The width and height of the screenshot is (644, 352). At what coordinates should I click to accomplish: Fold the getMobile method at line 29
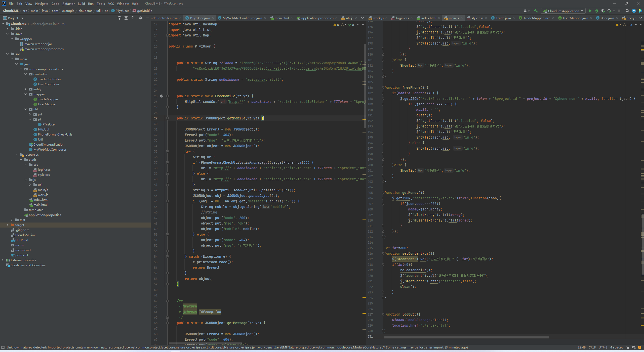(x=167, y=118)
